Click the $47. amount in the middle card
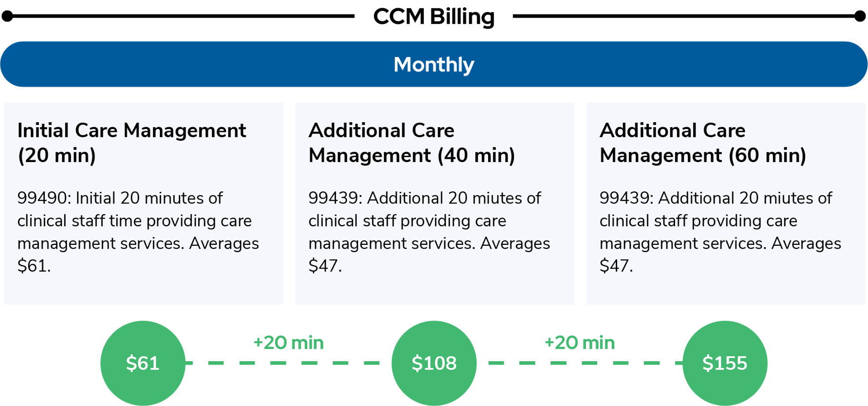This screenshot has width=868, height=406. [325, 266]
